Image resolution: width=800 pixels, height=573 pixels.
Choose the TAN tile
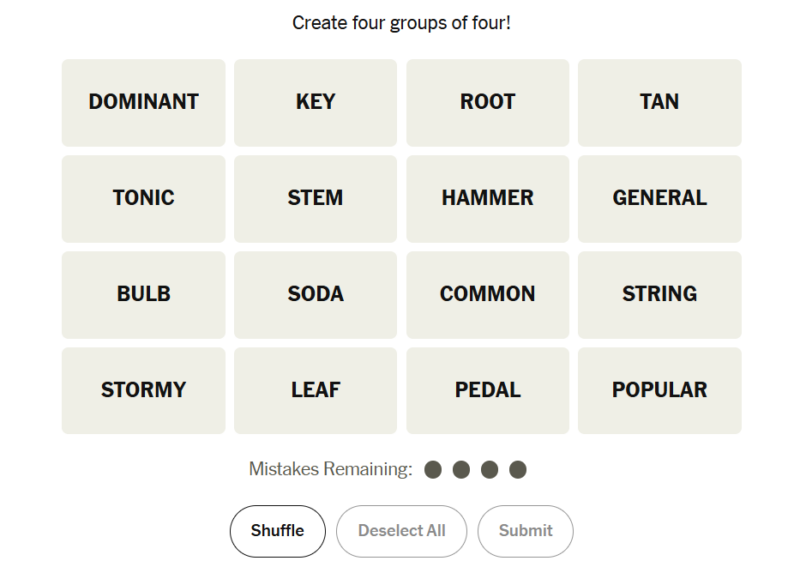[659, 102]
